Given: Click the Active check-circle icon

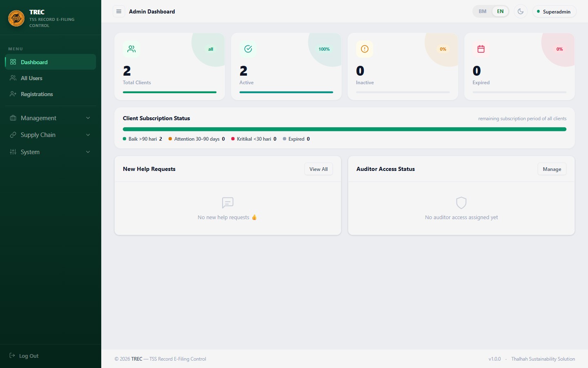Looking at the screenshot, I should coord(248,49).
